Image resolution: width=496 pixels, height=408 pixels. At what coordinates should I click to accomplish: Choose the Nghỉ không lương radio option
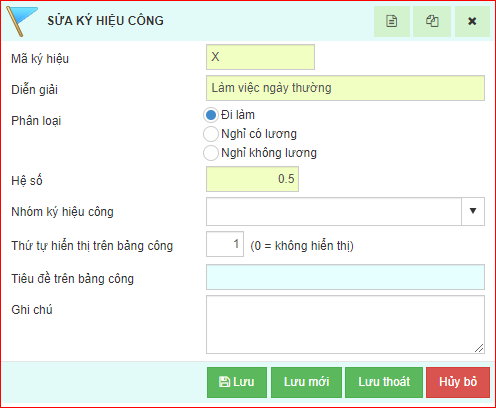coord(211,153)
